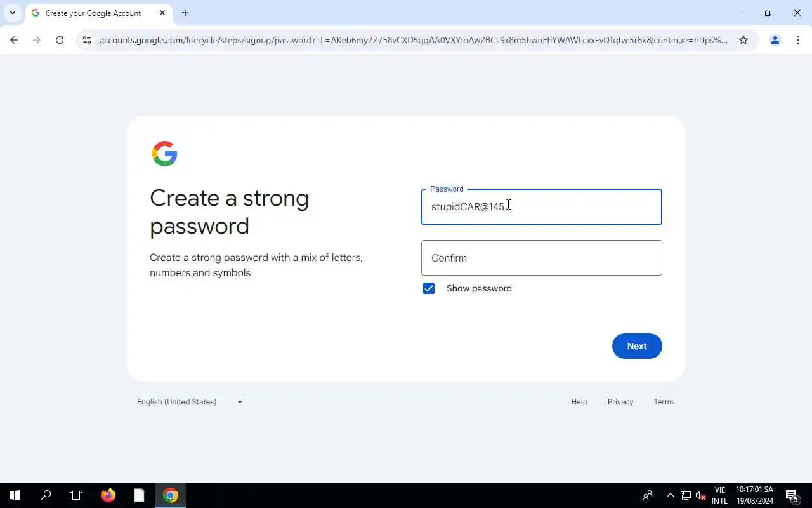Viewport: 812px width, 508px height.
Task: Open Windows Start menu
Action: [x=15, y=495]
